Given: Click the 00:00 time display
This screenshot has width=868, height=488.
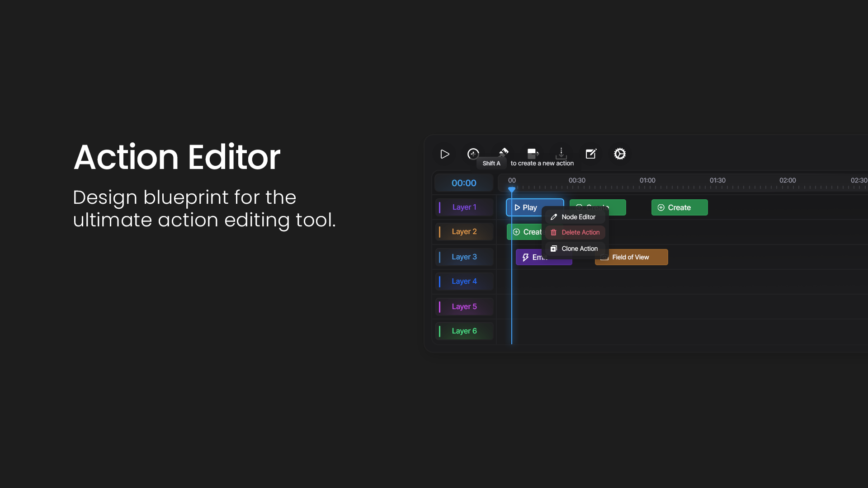Looking at the screenshot, I should (x=463, y=183).
